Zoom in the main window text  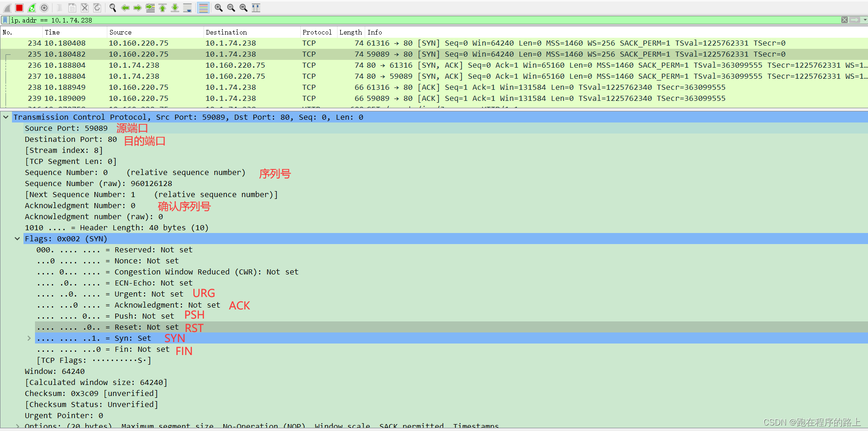click(x=219, y=8)
